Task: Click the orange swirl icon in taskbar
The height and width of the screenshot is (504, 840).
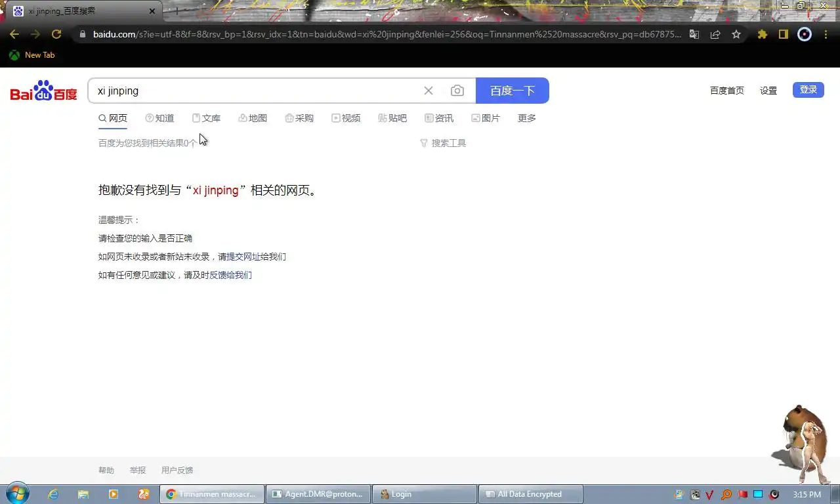Action: pos(144,494)
